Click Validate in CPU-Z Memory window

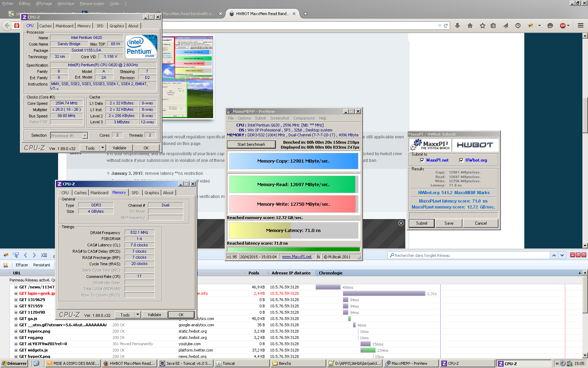point(154,315)
